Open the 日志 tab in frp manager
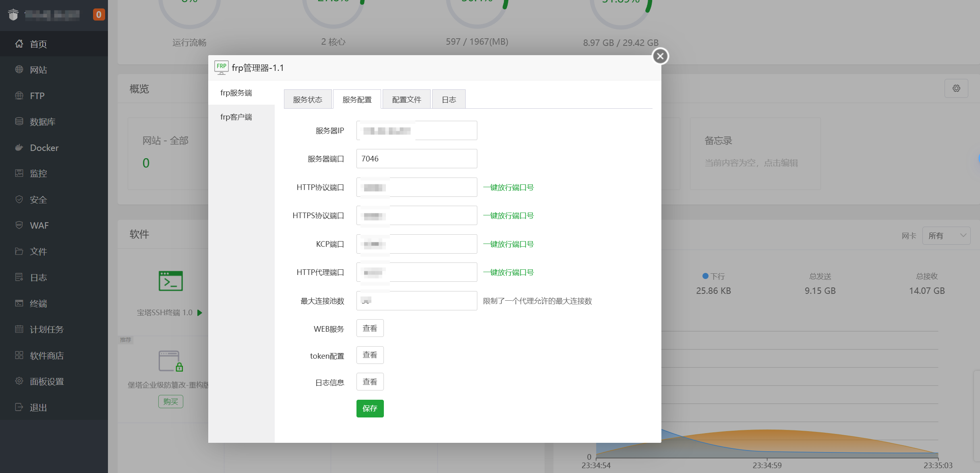The height and width of the screenshot is (473, 980). point(448,99)
